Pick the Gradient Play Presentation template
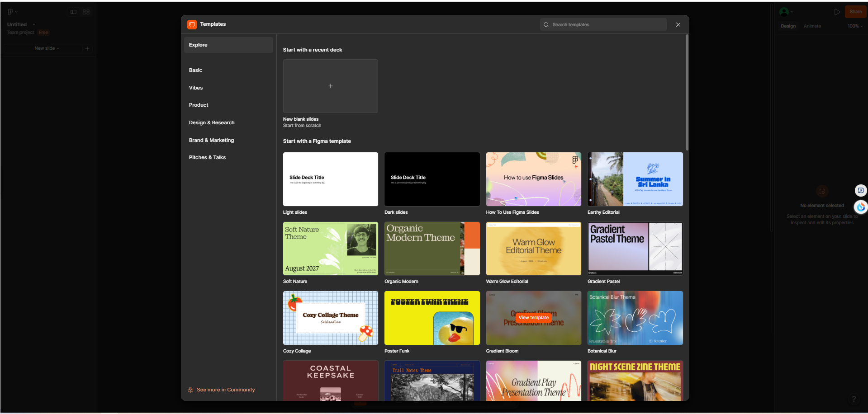The width and height of the screenshot is (868, 414). 534,381
